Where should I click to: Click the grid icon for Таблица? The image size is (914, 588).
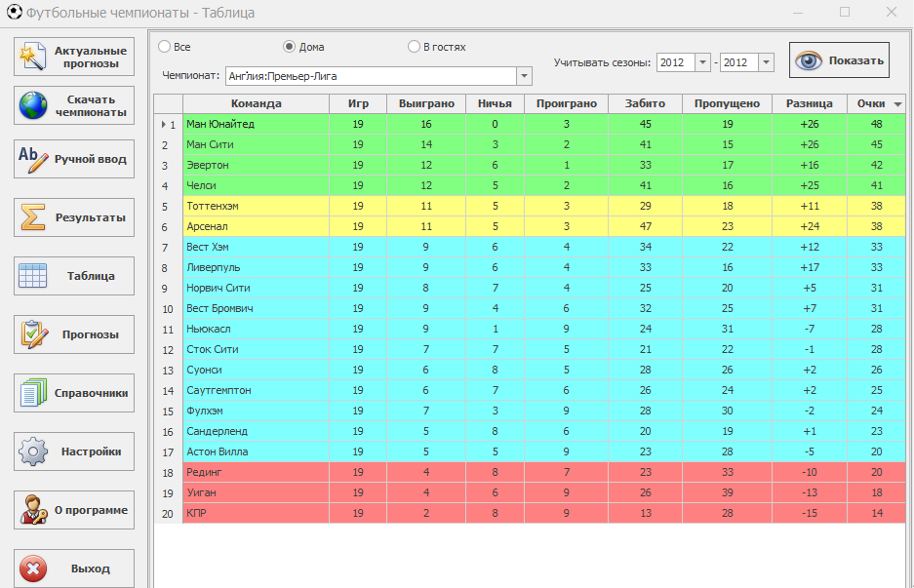click(x=32, y=276)
